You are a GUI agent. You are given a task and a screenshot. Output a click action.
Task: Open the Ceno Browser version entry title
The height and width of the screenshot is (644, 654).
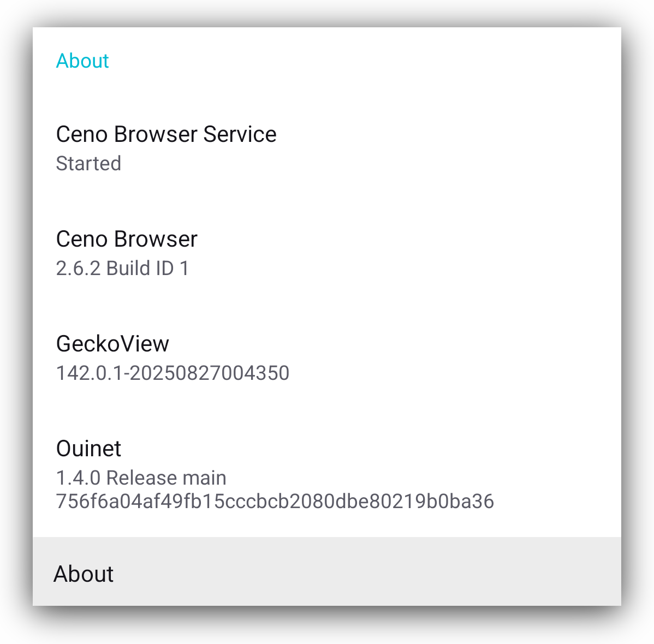[x=127, y=239]
